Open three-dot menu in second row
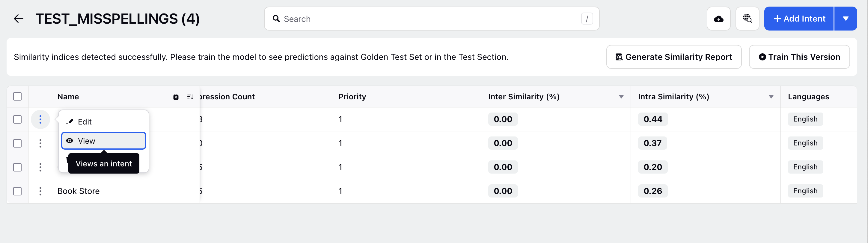 (40, 143)
